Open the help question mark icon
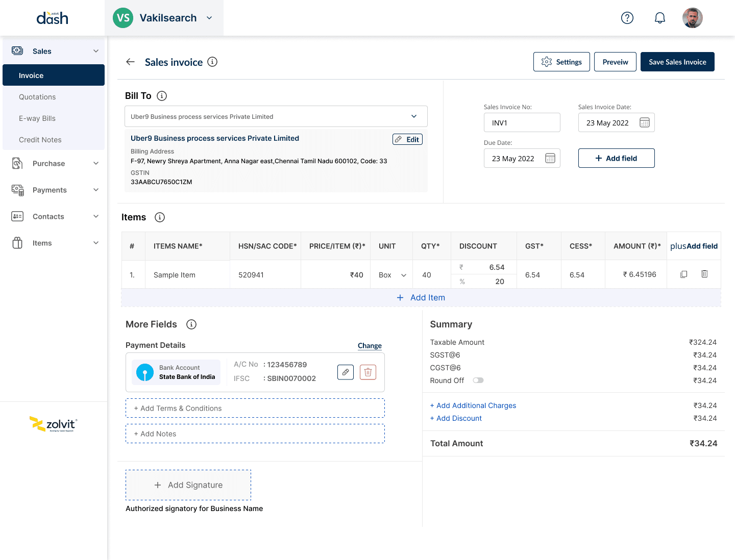This screenshot has width=735, height=560. (x=627, y=18)
